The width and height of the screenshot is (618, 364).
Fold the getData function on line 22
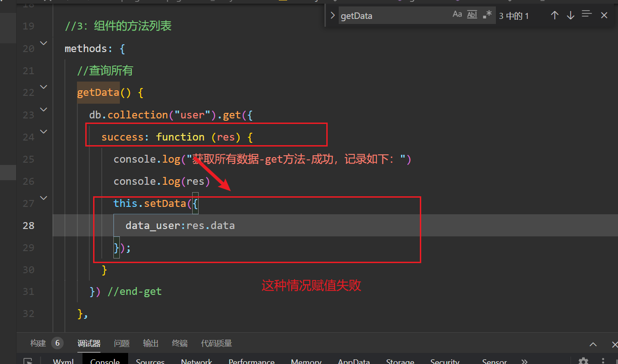(43, 87)
